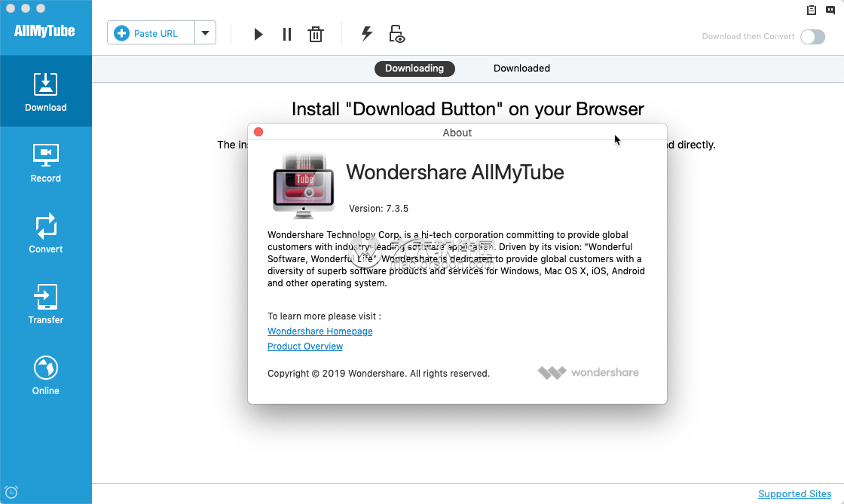Delete items with the trash icon
844x504 pixels.
316,35
